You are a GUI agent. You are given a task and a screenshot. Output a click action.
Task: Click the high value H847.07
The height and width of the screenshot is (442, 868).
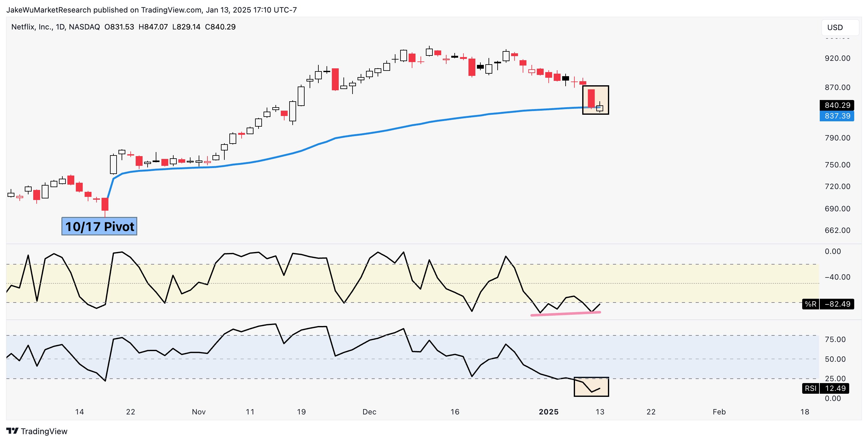tap(153, 27)
